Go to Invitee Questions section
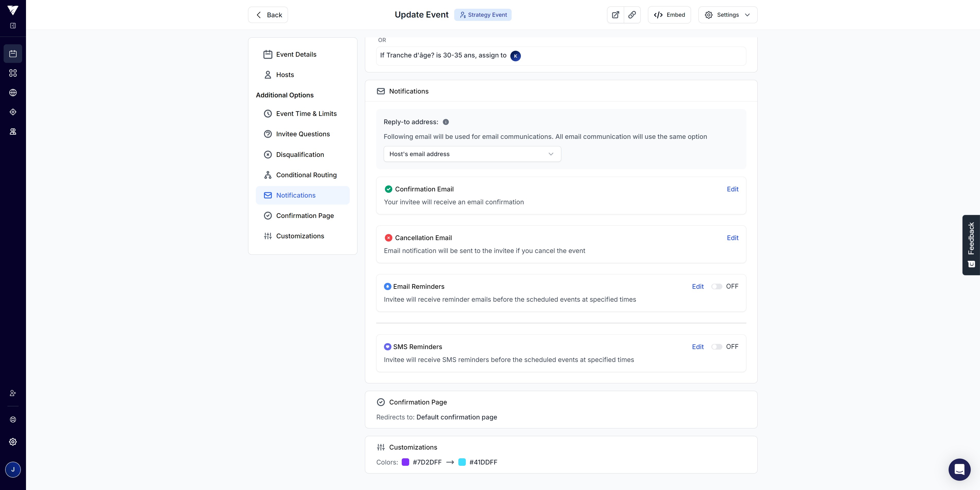Viewport: 980px width, 490px height. click(x=302, y=134)
